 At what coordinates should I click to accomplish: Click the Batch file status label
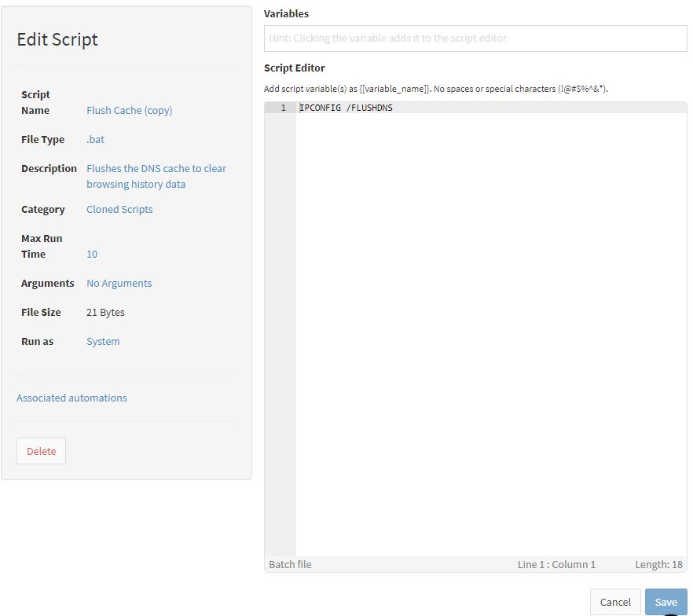point(290,565)
